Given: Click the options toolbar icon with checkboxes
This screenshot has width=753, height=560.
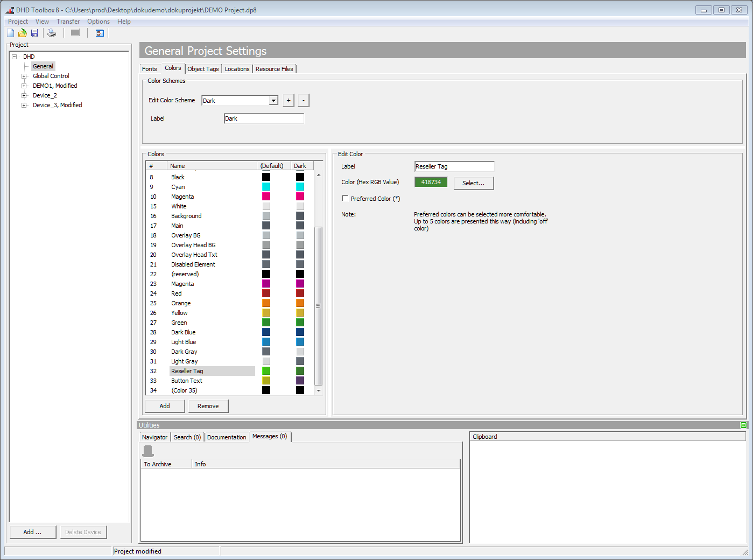Looking at the screenshot, I should tap(100, 33).
